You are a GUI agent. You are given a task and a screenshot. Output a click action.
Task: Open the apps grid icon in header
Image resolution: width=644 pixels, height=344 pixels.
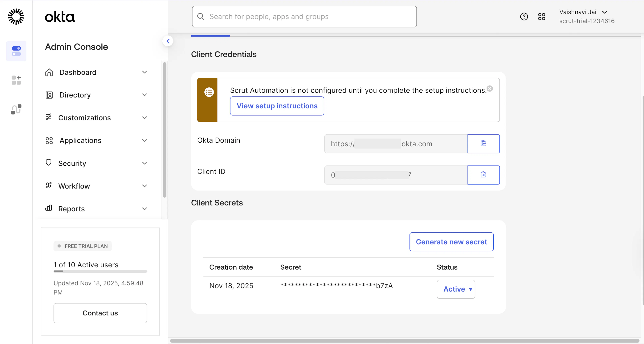coord(542,16)
